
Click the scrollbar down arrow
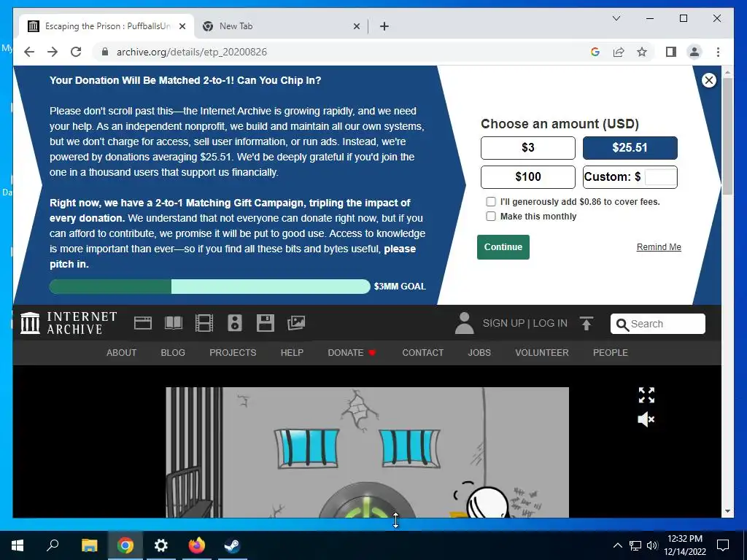click(727, 511)
